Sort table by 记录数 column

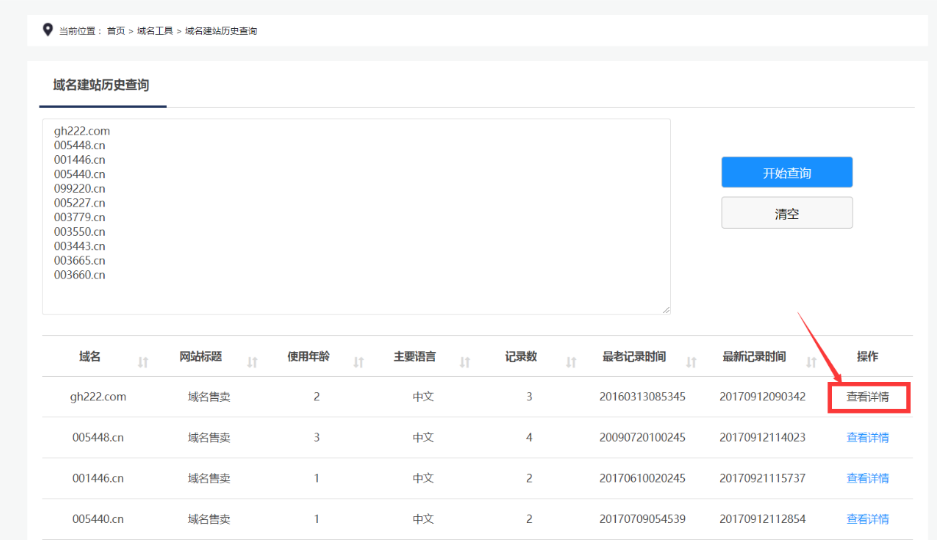[571, 362]
